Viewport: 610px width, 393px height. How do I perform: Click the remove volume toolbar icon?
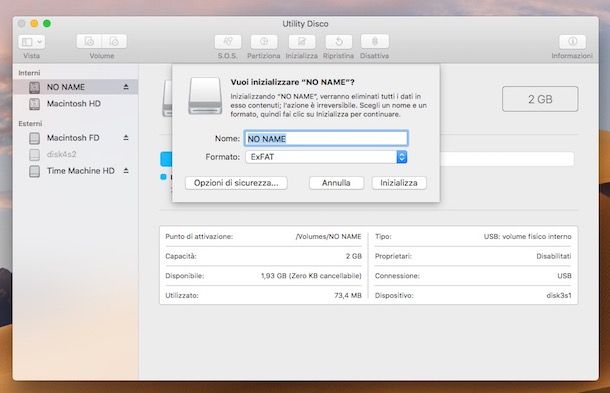click(x=114, y=42)
